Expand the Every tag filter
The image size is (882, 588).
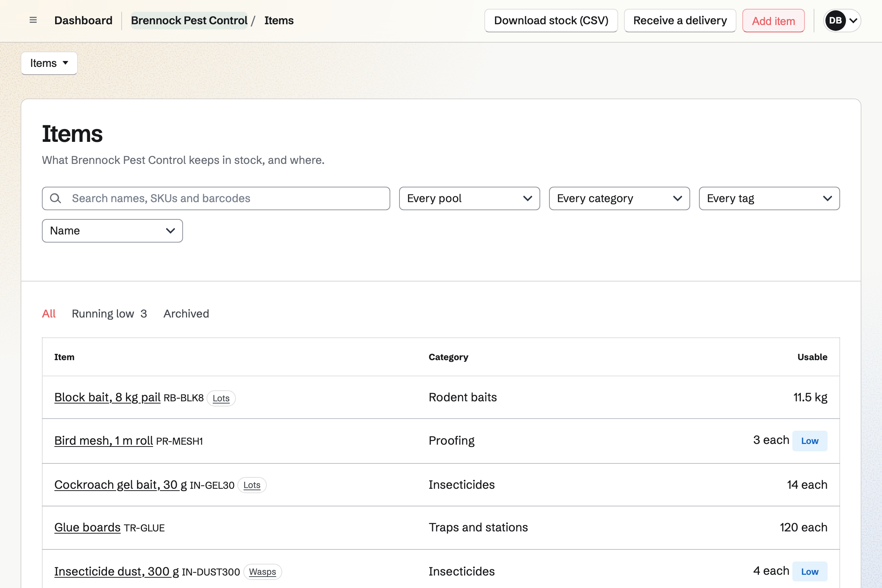[x=769, y=198]
